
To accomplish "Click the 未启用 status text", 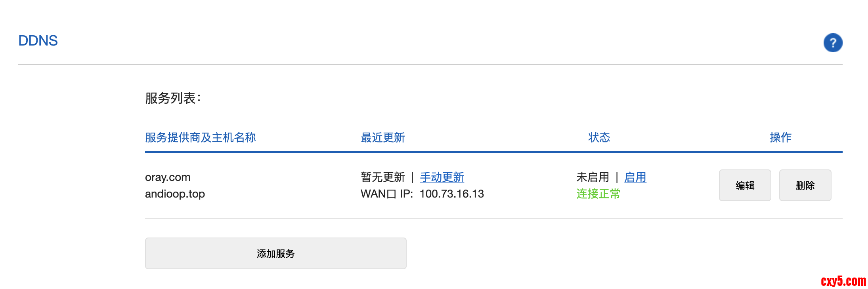I will point(593,177).
